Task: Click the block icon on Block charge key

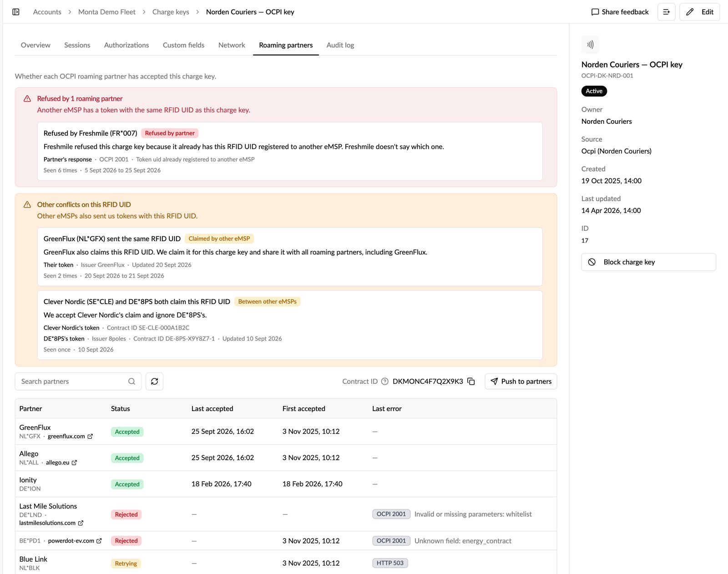Action: tap(591, 262)
